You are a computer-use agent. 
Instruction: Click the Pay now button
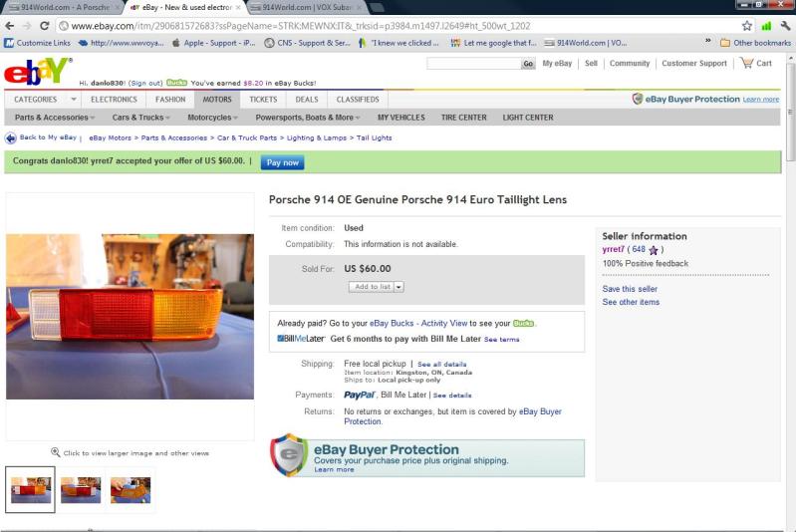pos(282,162)
